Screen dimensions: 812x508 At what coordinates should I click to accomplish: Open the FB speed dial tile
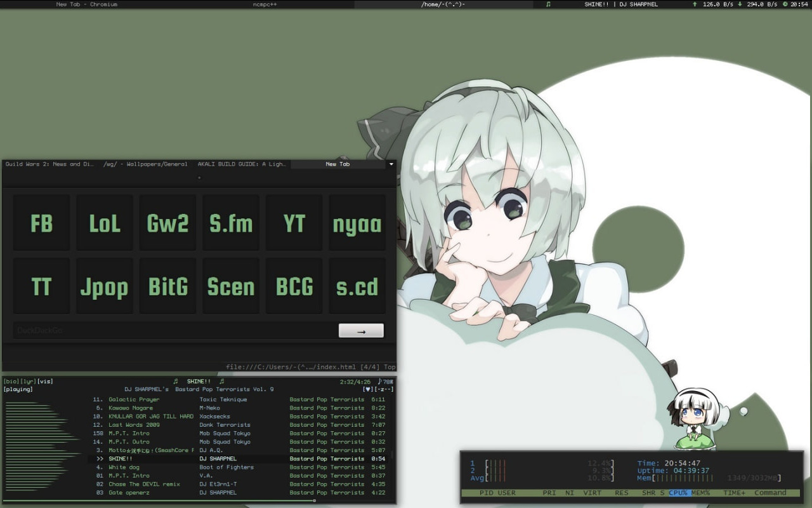pyautogui.click(x=41, y=223)
